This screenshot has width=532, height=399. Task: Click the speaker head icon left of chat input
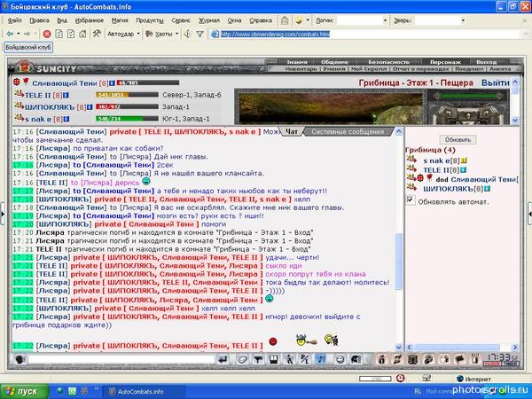[20, 359]
